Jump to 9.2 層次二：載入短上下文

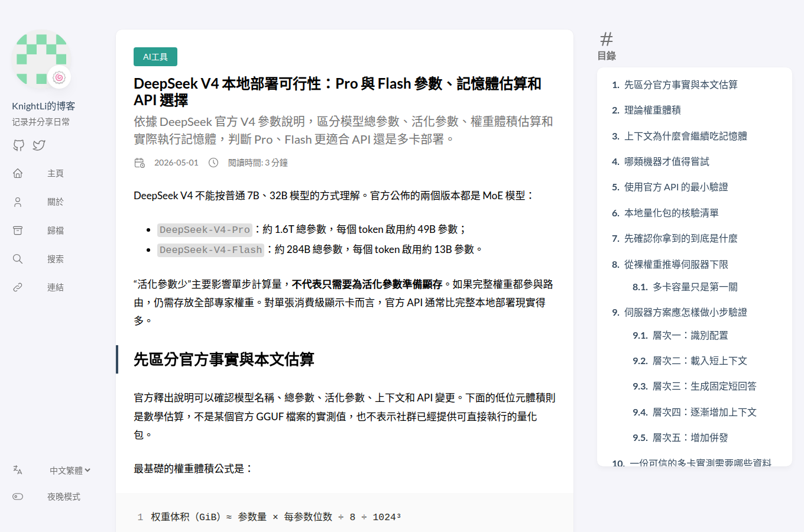700,361
